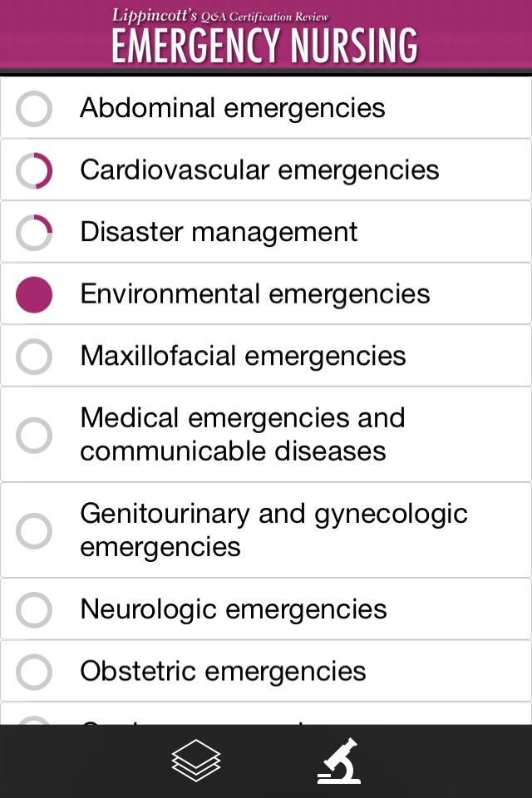Viewport: 532px width, 798px height.
Task: Tap the Emergency Nursing header title
Action: tap(265, 45)
